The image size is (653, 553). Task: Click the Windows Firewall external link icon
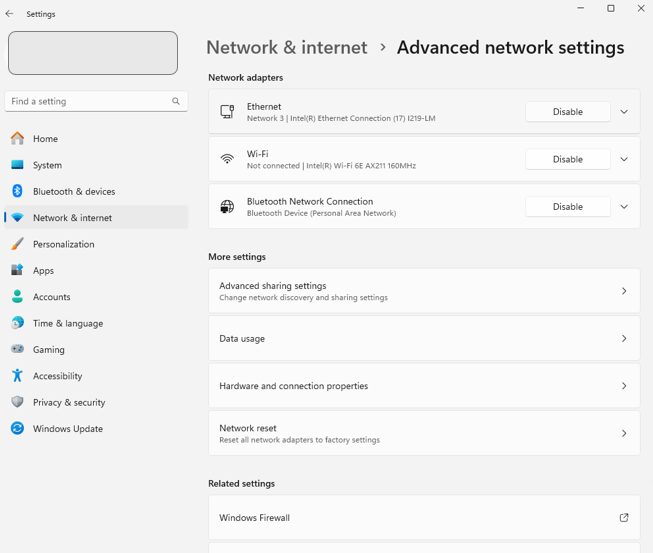click(x=624, y=518)
